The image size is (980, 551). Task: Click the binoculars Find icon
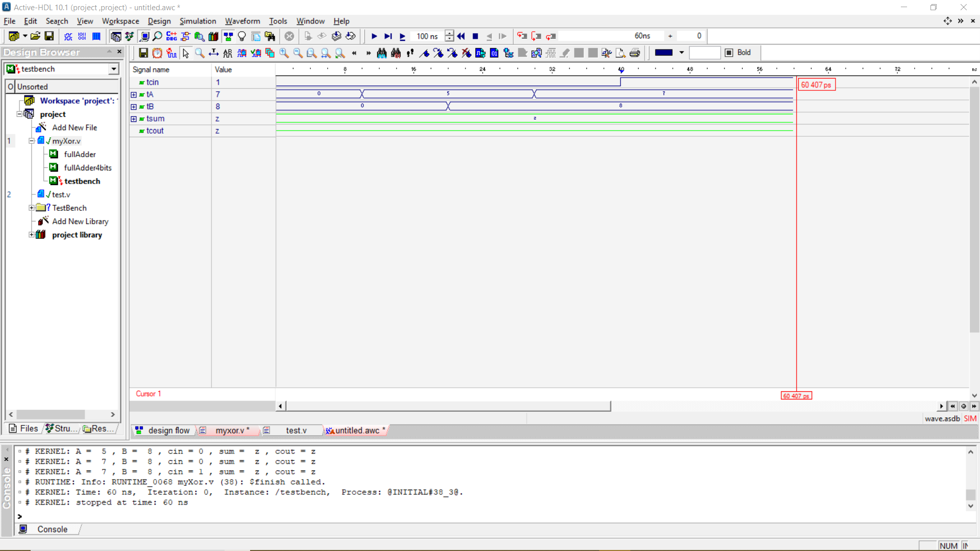[381, 53]
